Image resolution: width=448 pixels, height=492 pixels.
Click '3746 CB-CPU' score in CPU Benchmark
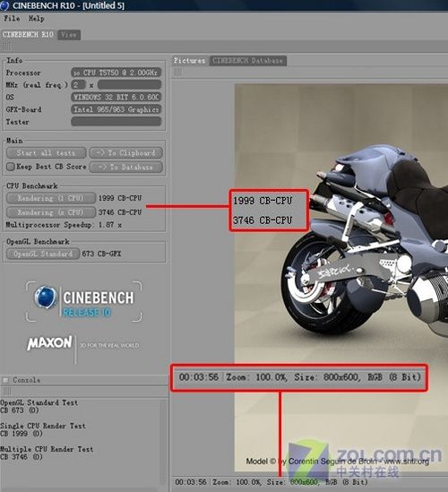(120, 212)
